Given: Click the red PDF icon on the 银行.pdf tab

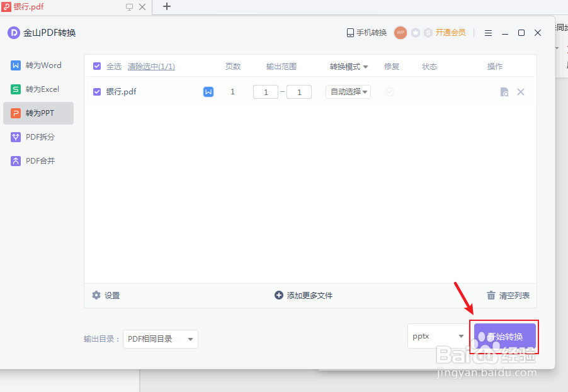Looking at the screenshot, I should coord(6,6).
